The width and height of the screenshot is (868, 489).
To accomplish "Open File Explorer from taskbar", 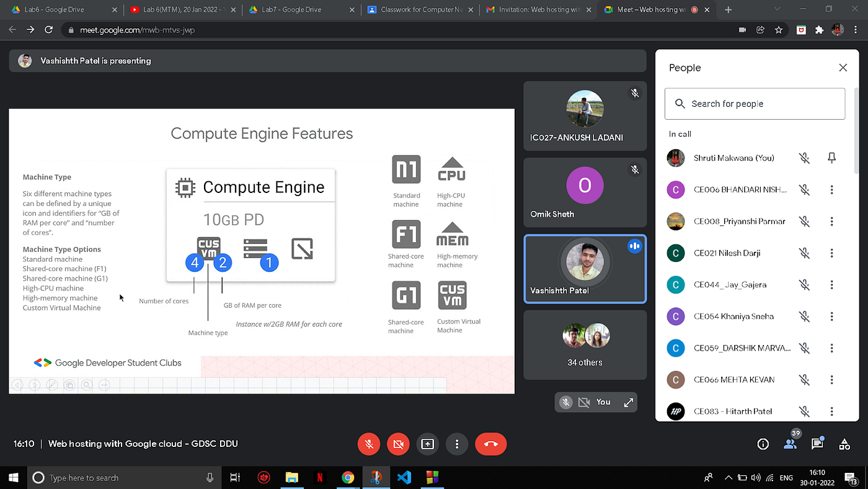I will [291, 477].
